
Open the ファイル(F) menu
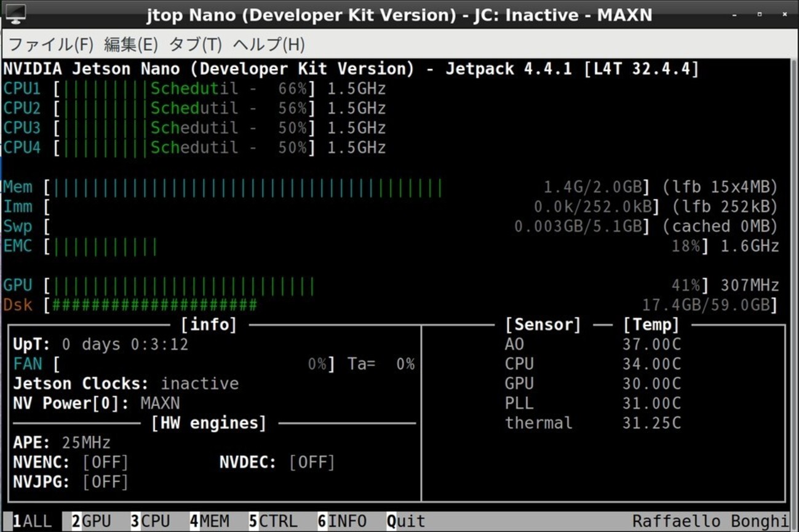pyautogui.click(x=50, y=44)
